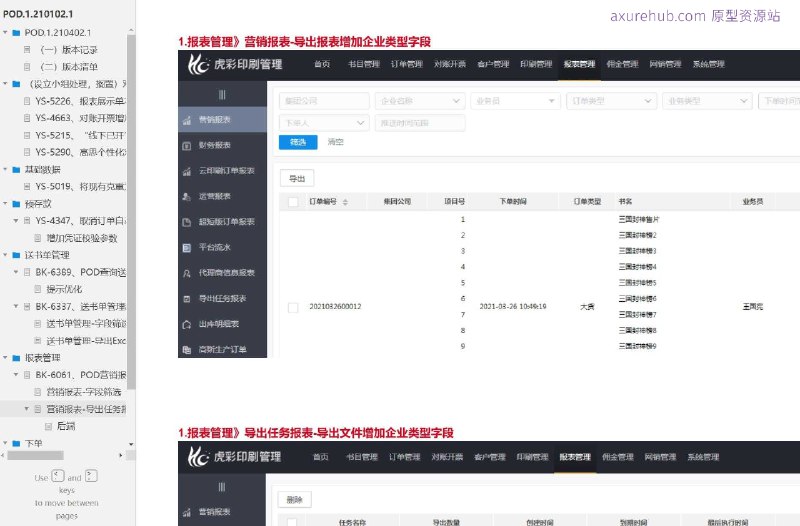Open the YS-5019 page in the tree
Image resolution: width=800 pixels, height=526 pixels.
(80, 186)
